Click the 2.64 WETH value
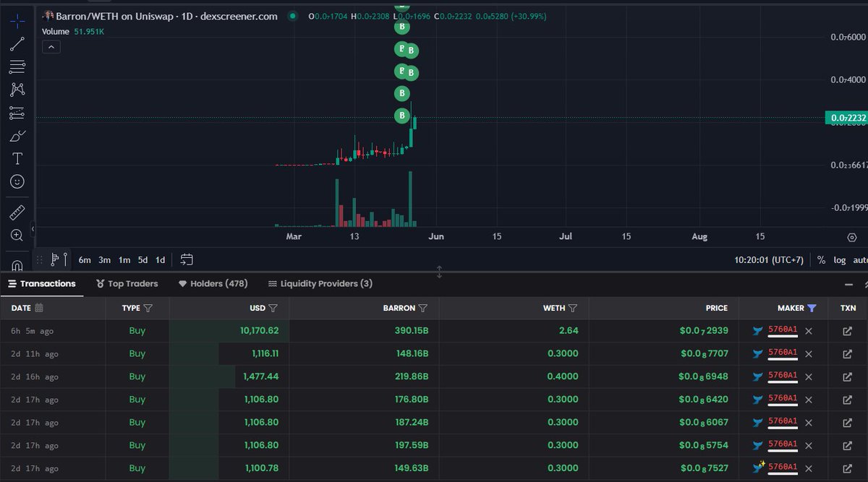 point(570,331)
